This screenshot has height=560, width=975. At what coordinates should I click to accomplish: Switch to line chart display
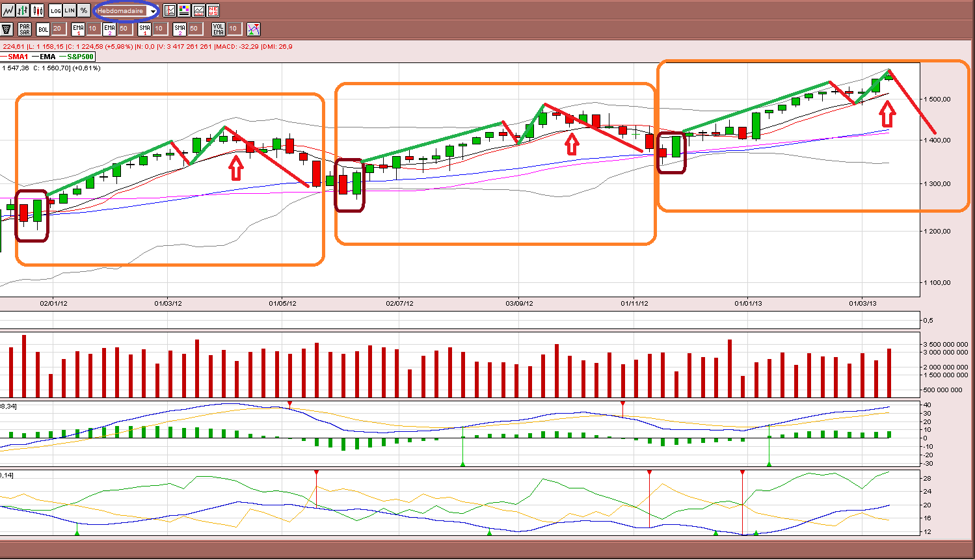[x=8, y=10]
